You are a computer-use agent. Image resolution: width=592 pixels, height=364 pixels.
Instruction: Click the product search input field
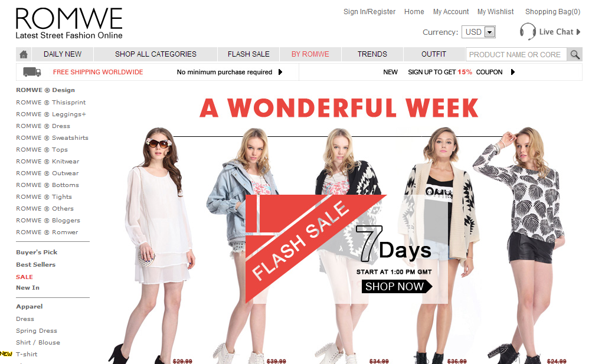tap(516, 55)
